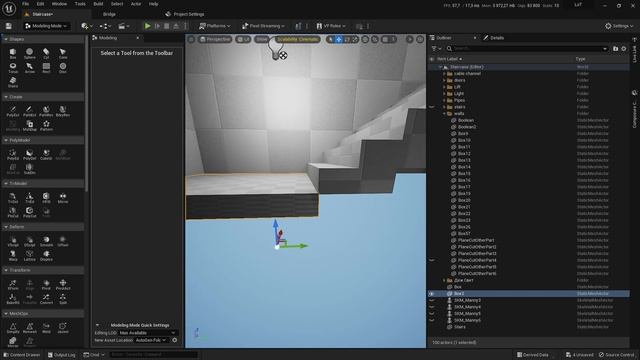640x360 pixels.
Task: Open the Help menu
Action: click(153, 4)
